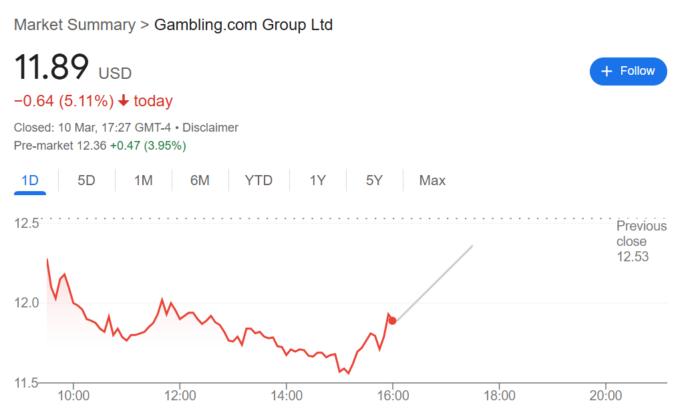The height and width of the screenshot is (417, 700).
Task: Click the red closing-price dot on the chart
Action: [392, 320]
